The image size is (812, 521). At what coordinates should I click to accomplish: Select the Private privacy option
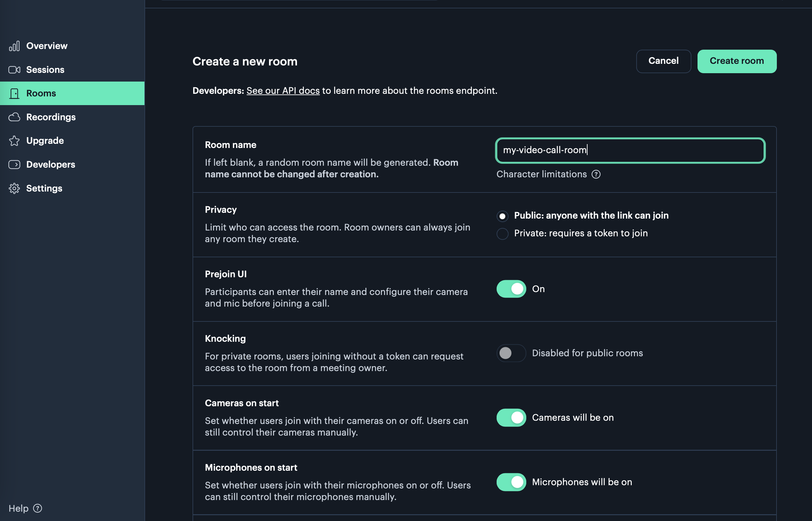tap(503, 233)
